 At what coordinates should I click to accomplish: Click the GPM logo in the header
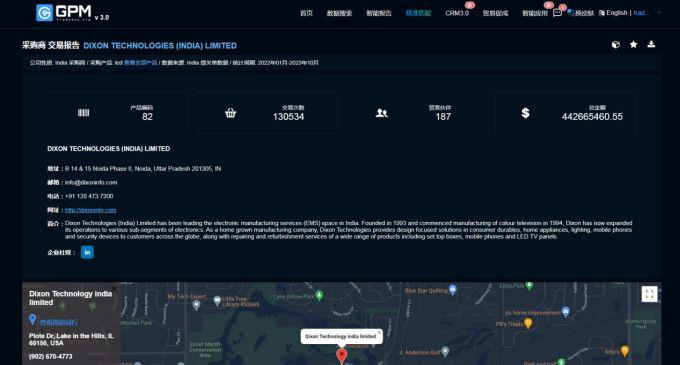pos(72,13)
